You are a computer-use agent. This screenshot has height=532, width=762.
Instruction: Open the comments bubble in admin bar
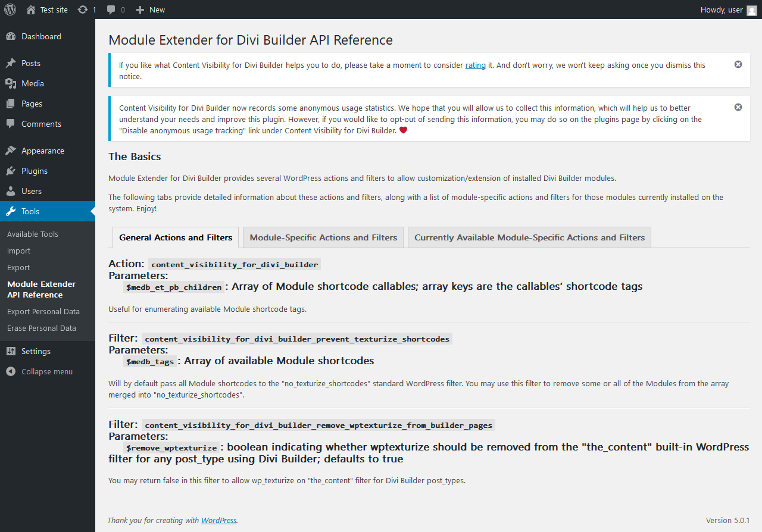111,10
